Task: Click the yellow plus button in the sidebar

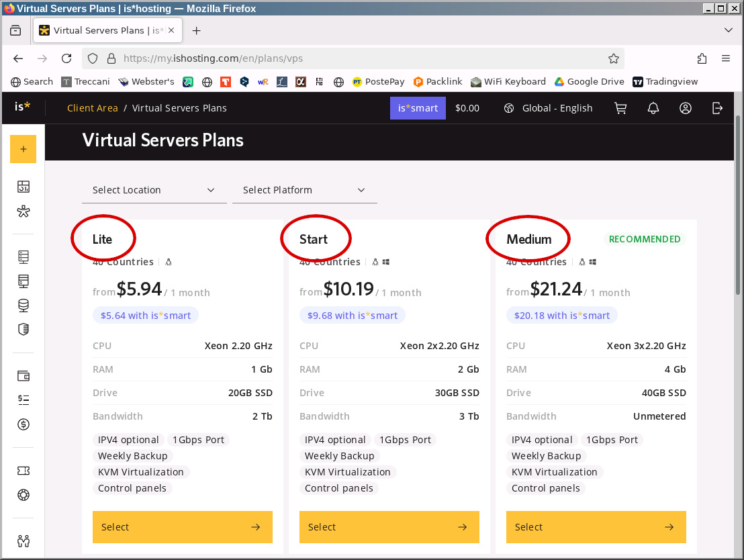Action: click(24, 149)
